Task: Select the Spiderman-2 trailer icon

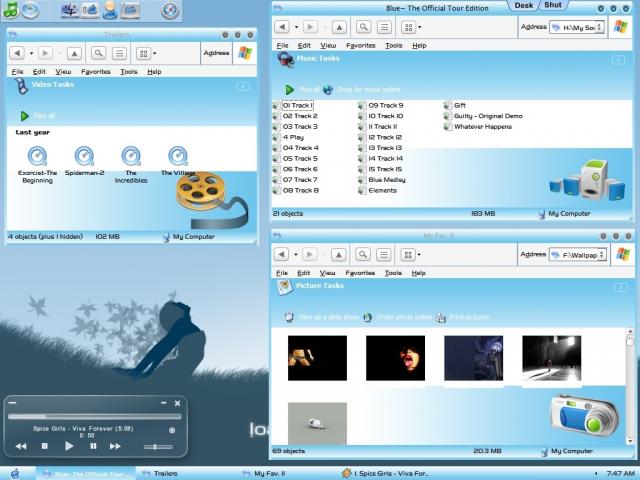Action: (x=84, y=161)
